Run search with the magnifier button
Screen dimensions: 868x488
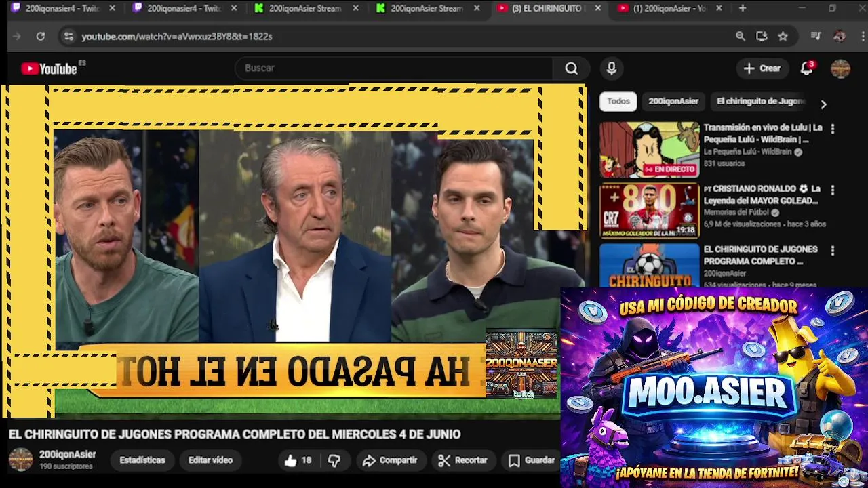tap(572, 68)
